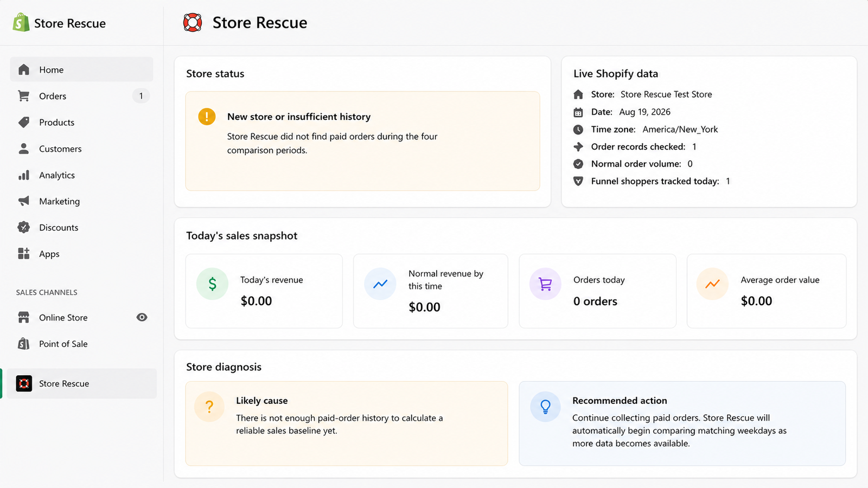
Task: Click the Orders today card
Action: click(x=598, y=291)
